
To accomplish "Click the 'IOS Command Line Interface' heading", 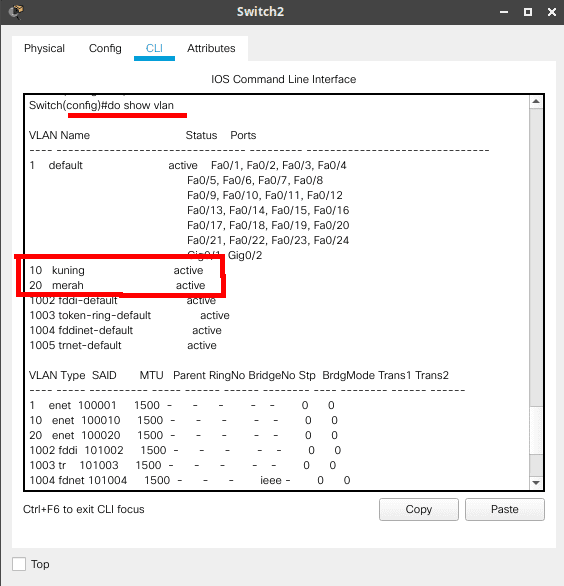I will pos(284,79).
